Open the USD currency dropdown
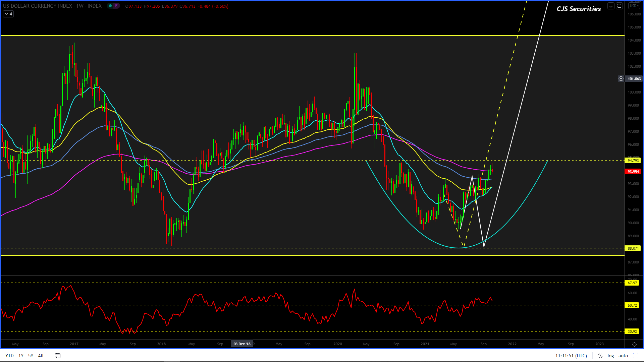This screenshot has height=362, width=644. [x=634, y=6]
